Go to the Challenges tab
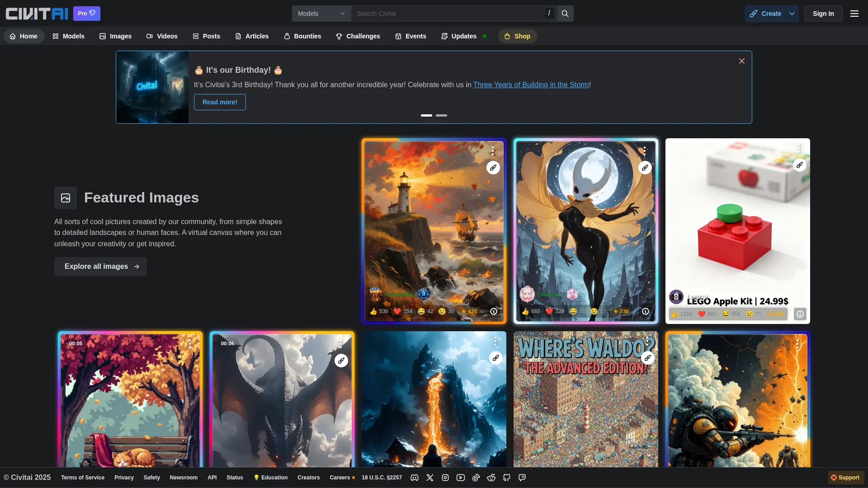 point(358,36)
